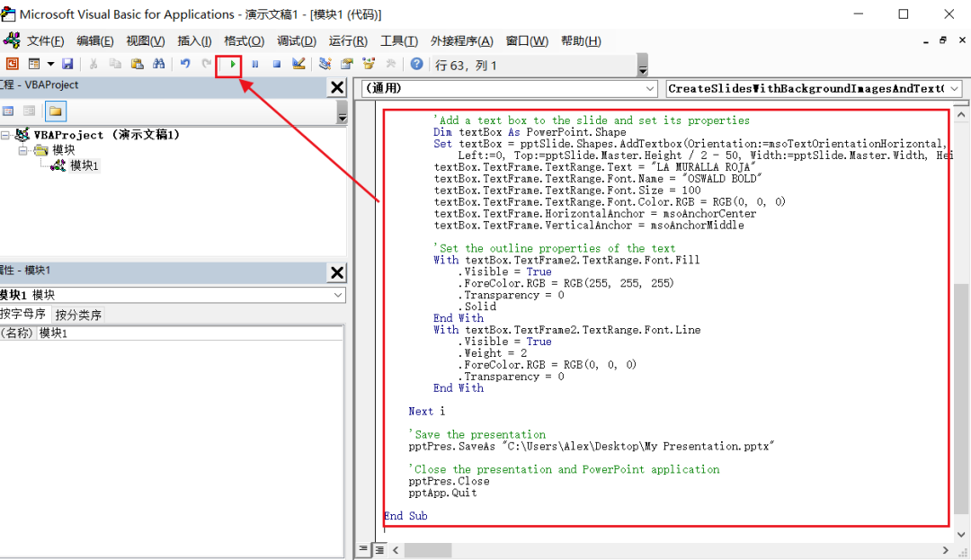Image resolution: width=971 pixels, height=560 pixels.
Task: Click the Break pause icon
Action: click(x=254, y=64)
